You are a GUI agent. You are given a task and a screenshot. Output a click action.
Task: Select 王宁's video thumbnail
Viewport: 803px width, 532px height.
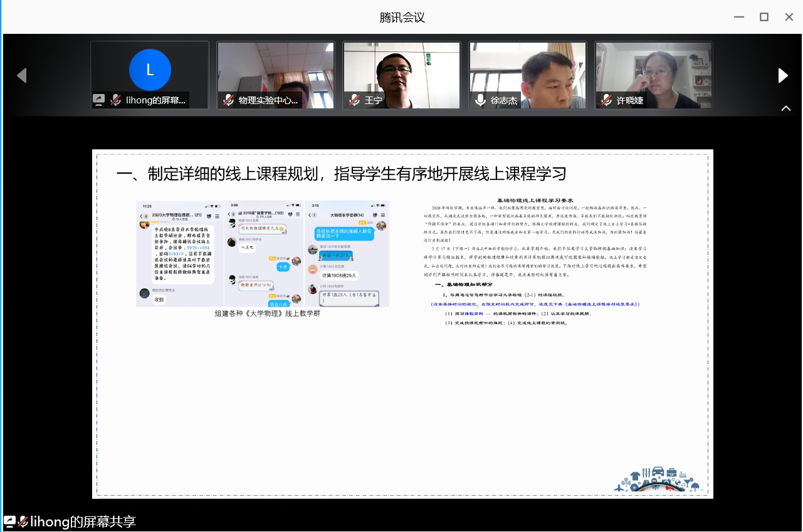coord(401,70)
